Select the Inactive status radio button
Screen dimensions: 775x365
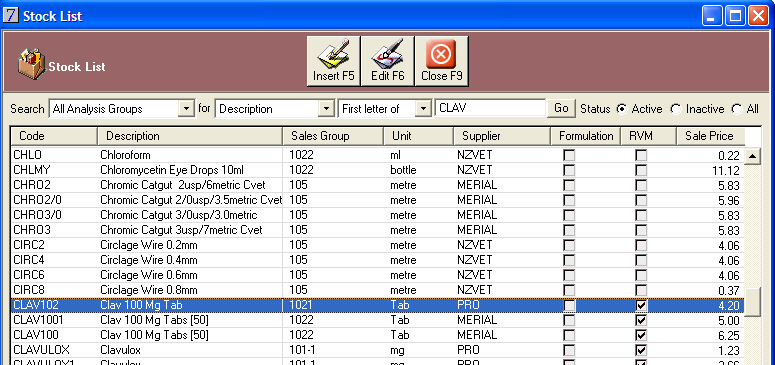point(676,109)
